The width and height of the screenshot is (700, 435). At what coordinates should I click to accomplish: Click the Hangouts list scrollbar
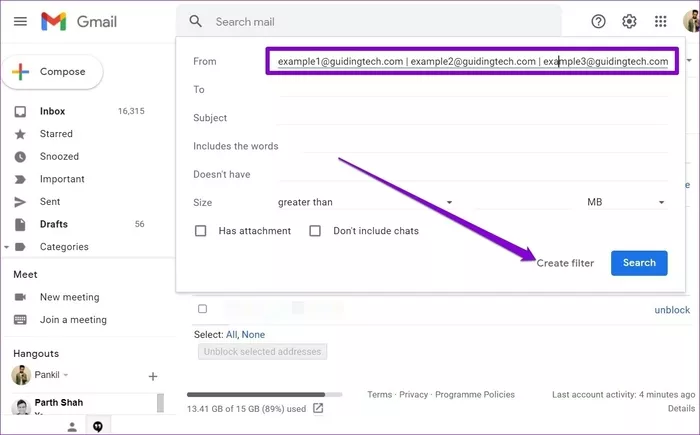tap(160, 403)
